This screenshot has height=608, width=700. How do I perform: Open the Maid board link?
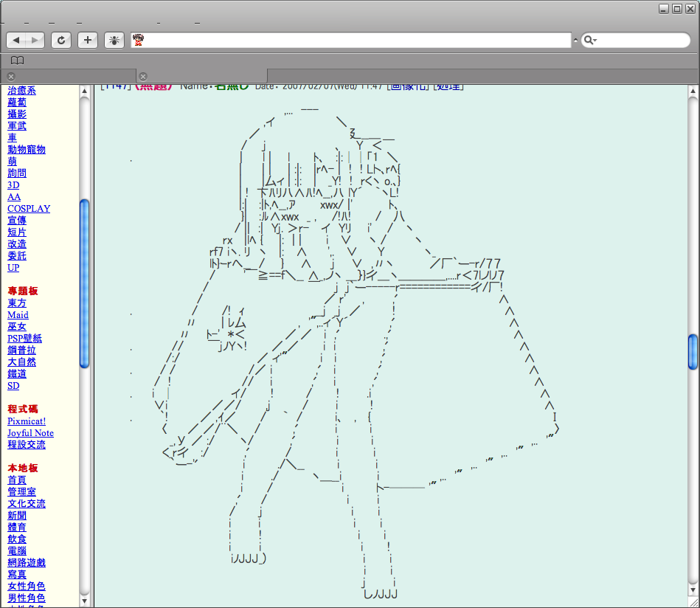[18, 315]
